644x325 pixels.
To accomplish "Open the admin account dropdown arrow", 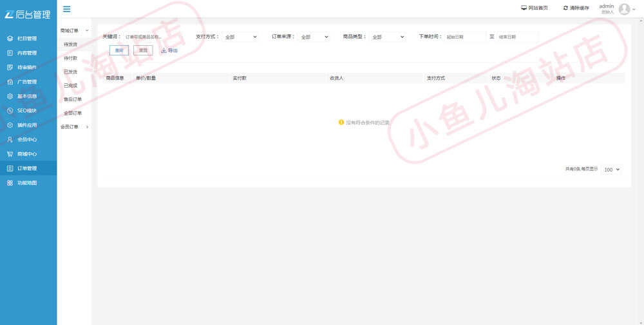I will coord(634,10).
